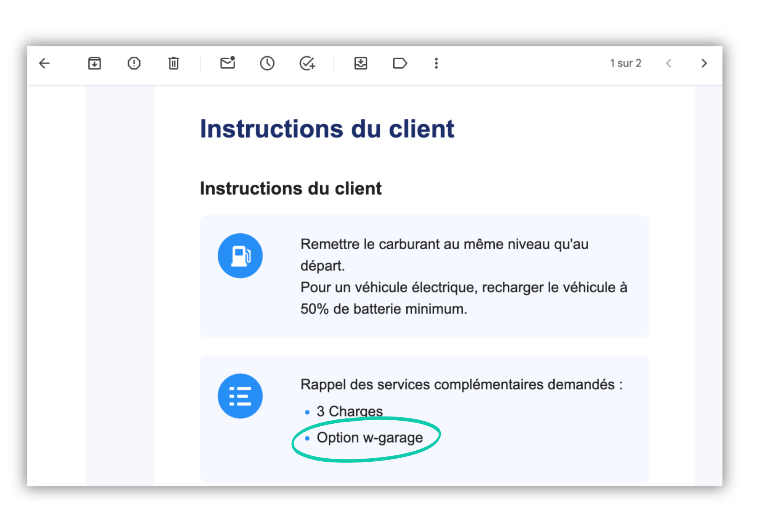Go back to inbox with arrow

coord(44,63)
